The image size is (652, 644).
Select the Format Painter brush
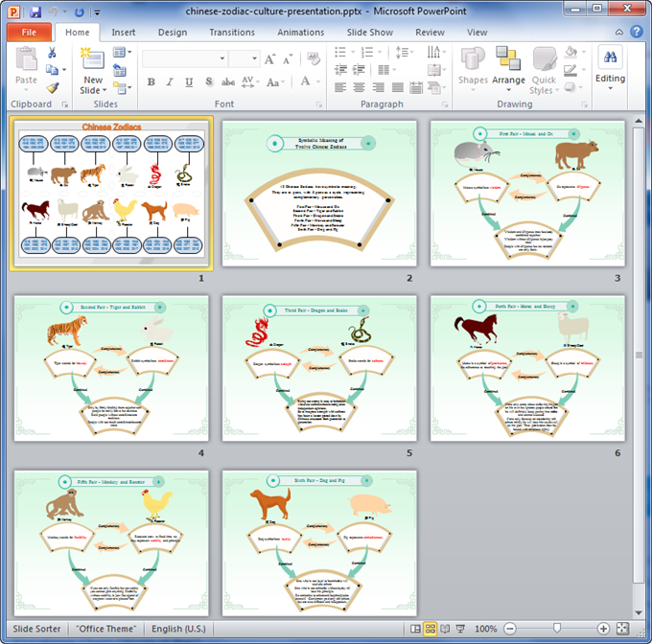click(53, 87)
